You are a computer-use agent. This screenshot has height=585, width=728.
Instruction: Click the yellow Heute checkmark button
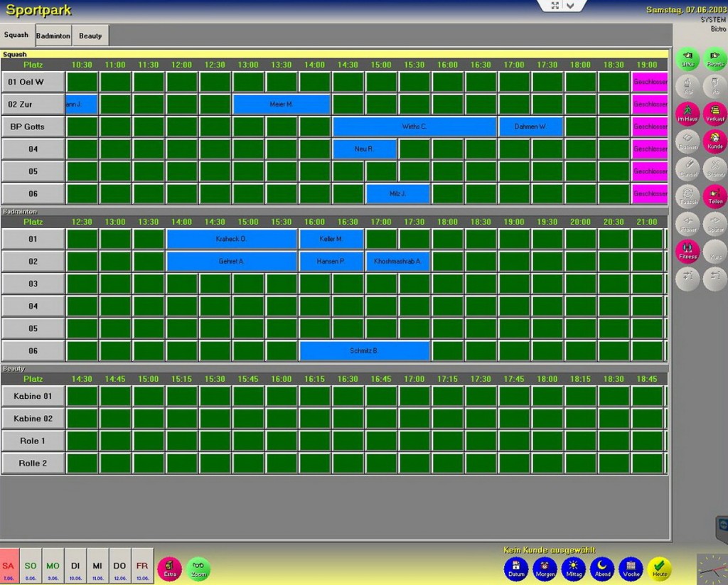(x=660, y=569)
